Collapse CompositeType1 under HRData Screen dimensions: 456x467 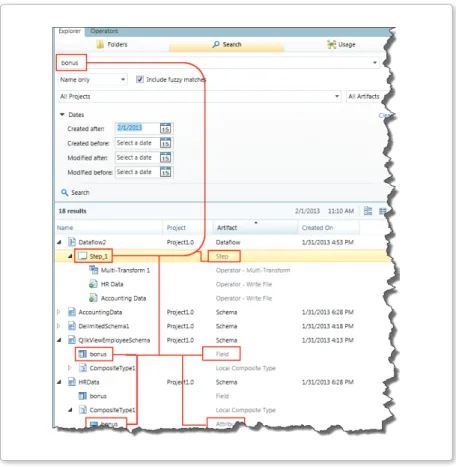pyautogui.click(x=70, y=410)
